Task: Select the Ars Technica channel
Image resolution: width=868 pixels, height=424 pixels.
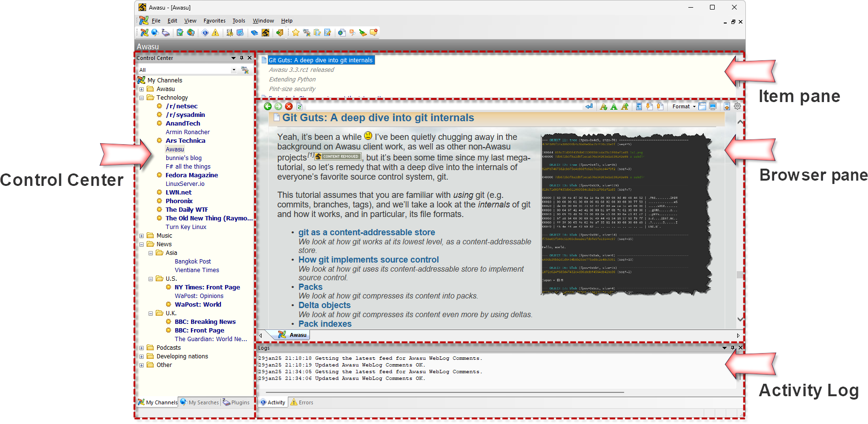Action: (185, 141)
